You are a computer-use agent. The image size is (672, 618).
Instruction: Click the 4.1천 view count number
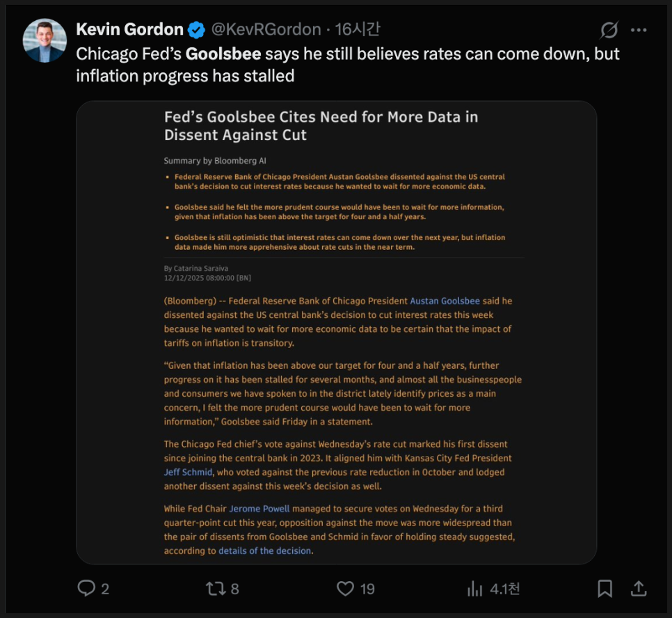coord(504,589)
